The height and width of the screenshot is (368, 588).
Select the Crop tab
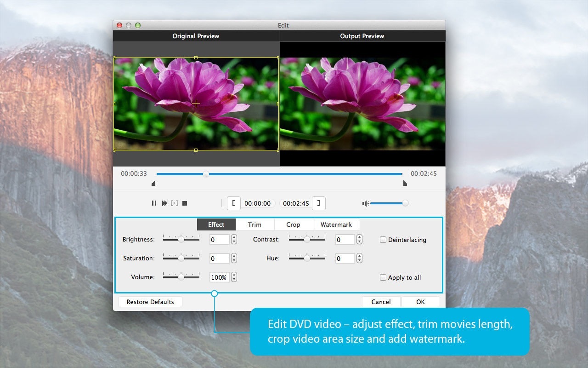(x=293, y=224)
